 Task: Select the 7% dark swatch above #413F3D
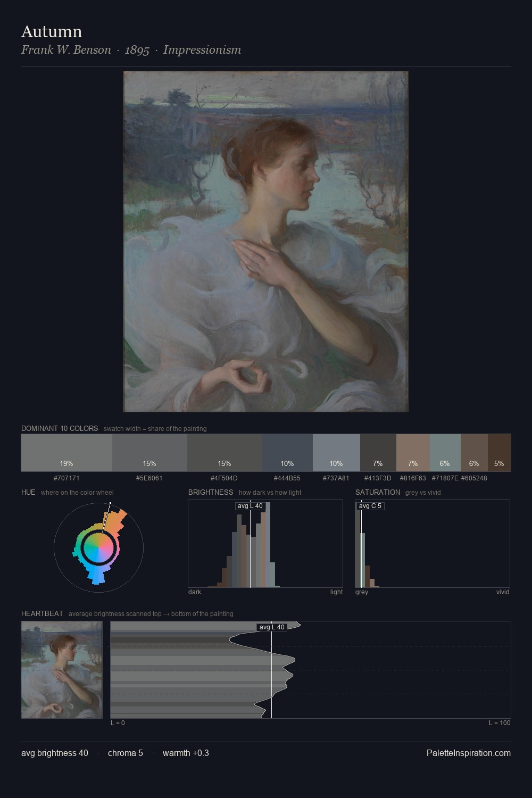click(378, 453)
